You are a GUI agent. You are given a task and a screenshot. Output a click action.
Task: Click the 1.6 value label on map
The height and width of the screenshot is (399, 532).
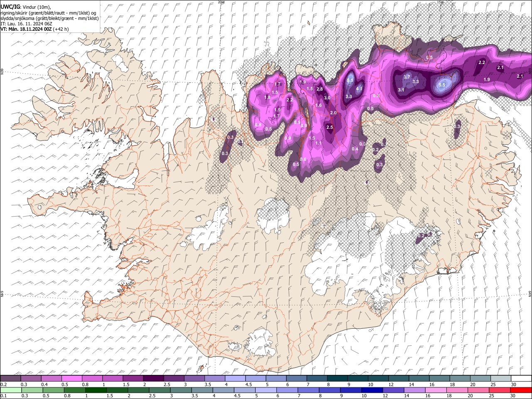(318, 105)
